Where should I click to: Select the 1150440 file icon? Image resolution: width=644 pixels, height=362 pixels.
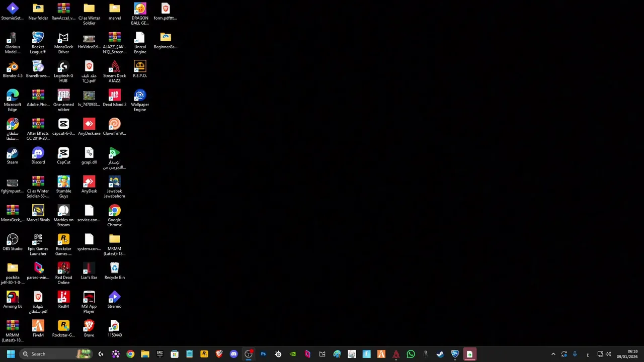114,329
